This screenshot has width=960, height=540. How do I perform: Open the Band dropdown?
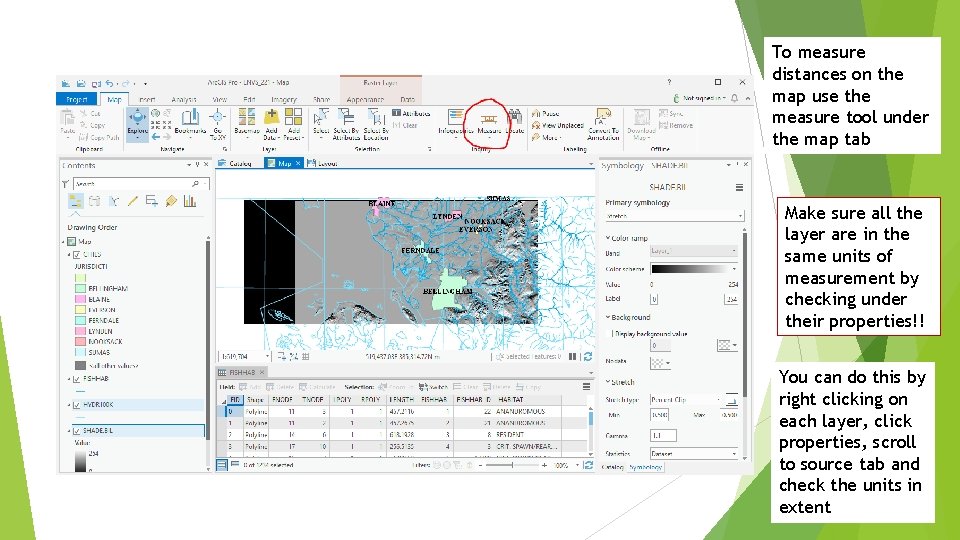tap(694, 251)
